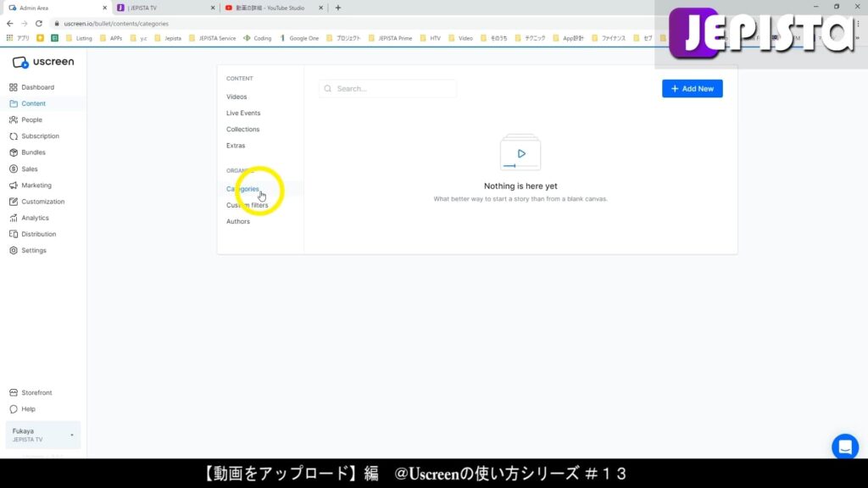The image size is (868, 488).
Task: Open the Live Events section
Action: (x=243, y=113)
